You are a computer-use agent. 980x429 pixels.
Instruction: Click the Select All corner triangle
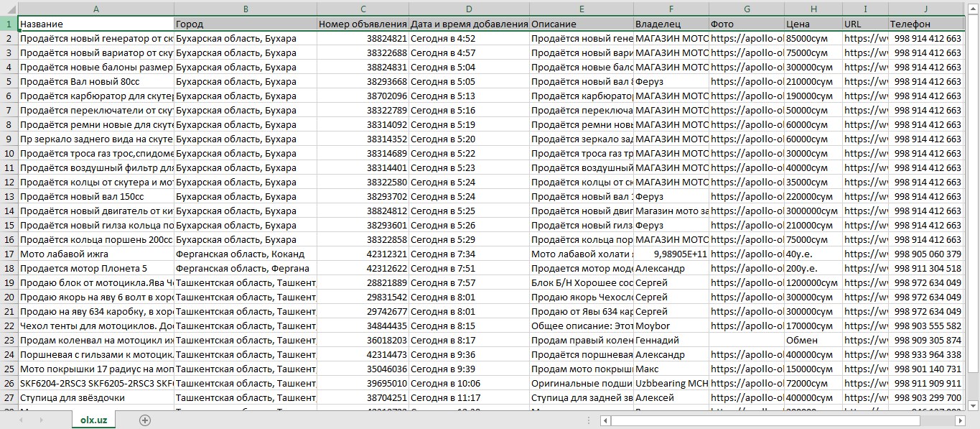pyautogui.click(x=9, y=9)
